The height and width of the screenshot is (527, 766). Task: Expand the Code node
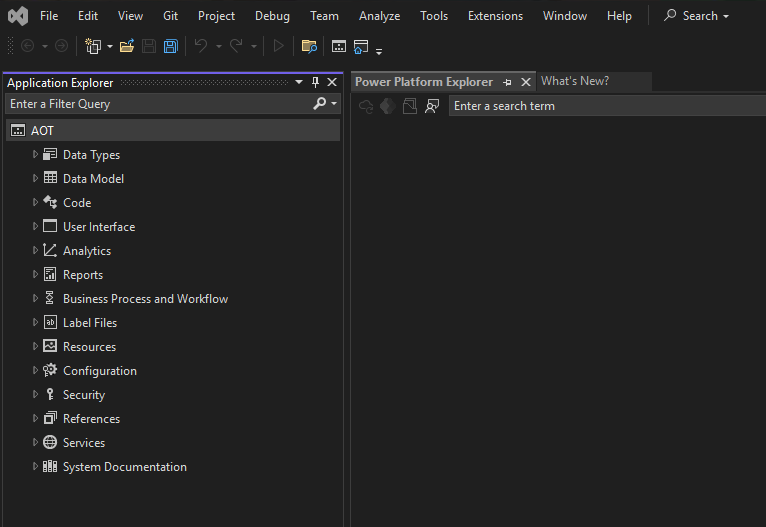click(35, 202)
